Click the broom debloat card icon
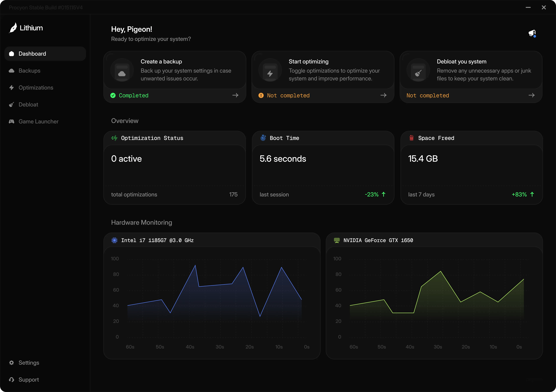Image resolution: width=556 pixels, height=392 pixels. tap(418, 70)
